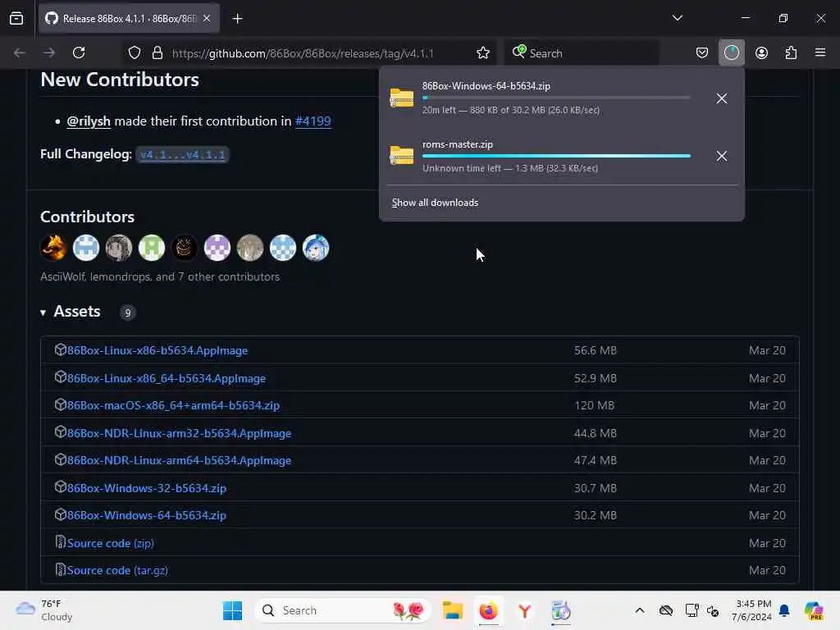Screen dimensions: 840x630
Task: Focus the browser Search box
Action: (x=582, y=53)
